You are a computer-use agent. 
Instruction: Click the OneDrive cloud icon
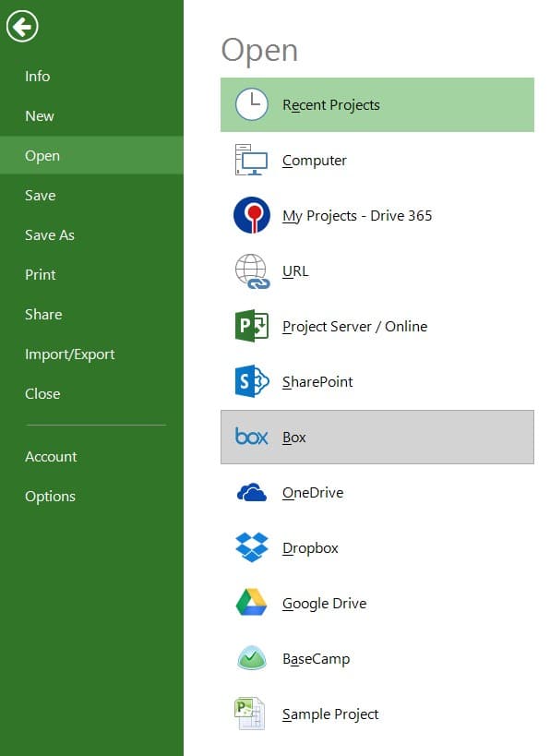click(252, 492)
